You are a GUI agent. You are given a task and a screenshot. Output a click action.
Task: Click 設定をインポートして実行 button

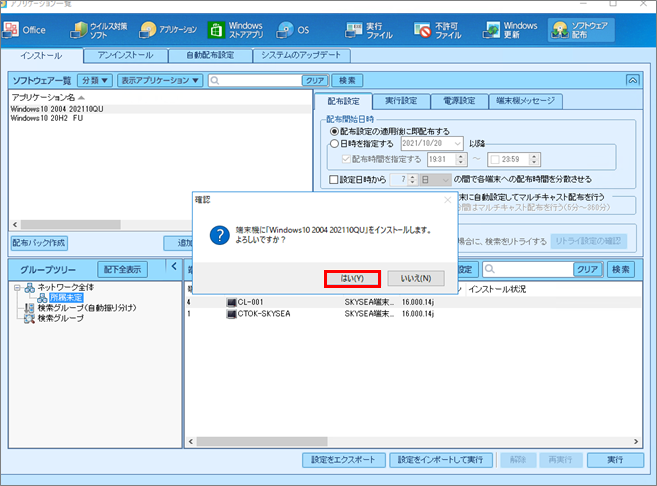(x=440, y=460)
